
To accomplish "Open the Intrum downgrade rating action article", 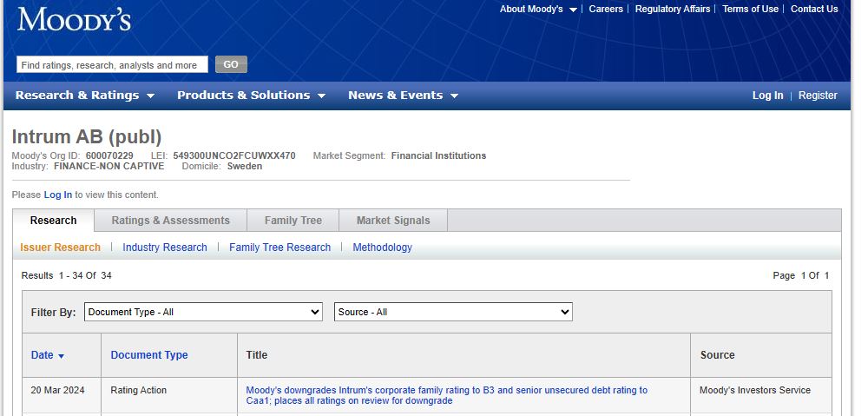I will tap(446, 395).
